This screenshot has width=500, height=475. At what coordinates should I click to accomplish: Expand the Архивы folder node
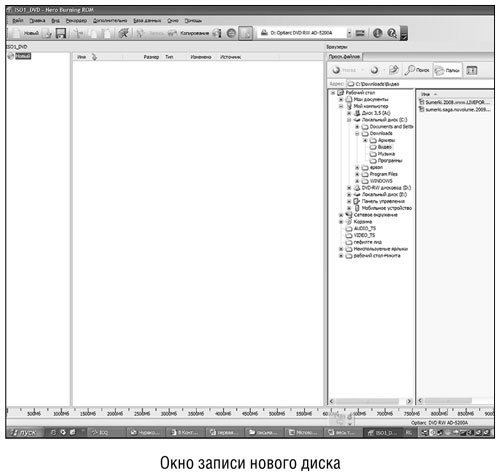365,140
